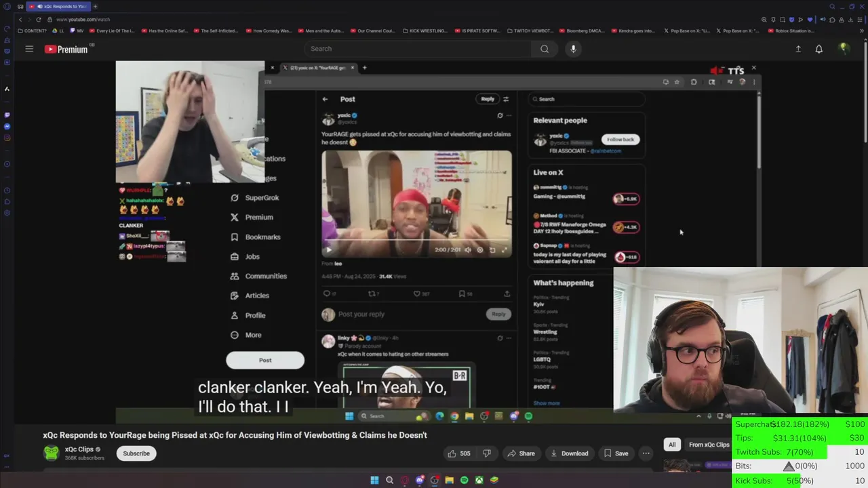Go back with browser back arrow
The width and height of the screenshot is (868, 488).
[x=20, y=20]
